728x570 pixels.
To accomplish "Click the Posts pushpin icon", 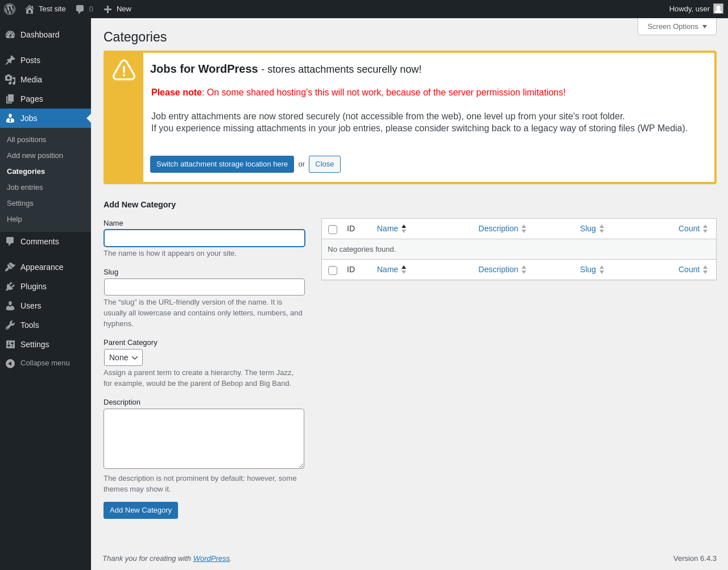I will pyautogui.click(x=10, y=60).
